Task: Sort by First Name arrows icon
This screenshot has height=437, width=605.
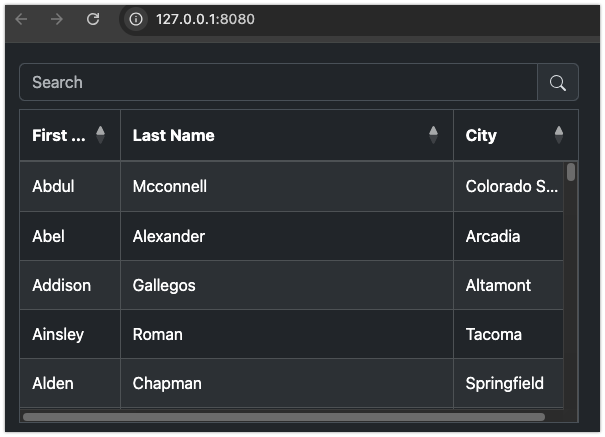Action: [100, 135]
